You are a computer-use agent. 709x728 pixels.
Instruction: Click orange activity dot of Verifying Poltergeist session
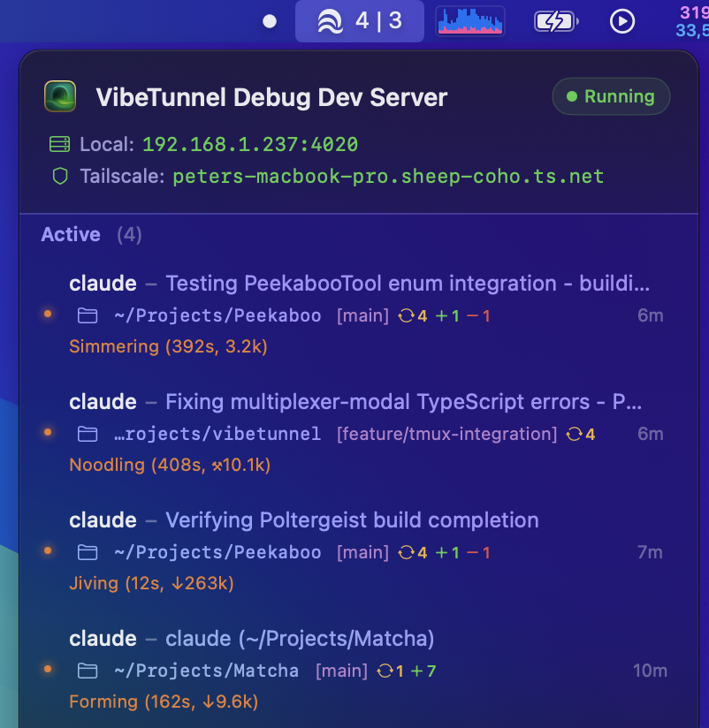pos(48,550)
